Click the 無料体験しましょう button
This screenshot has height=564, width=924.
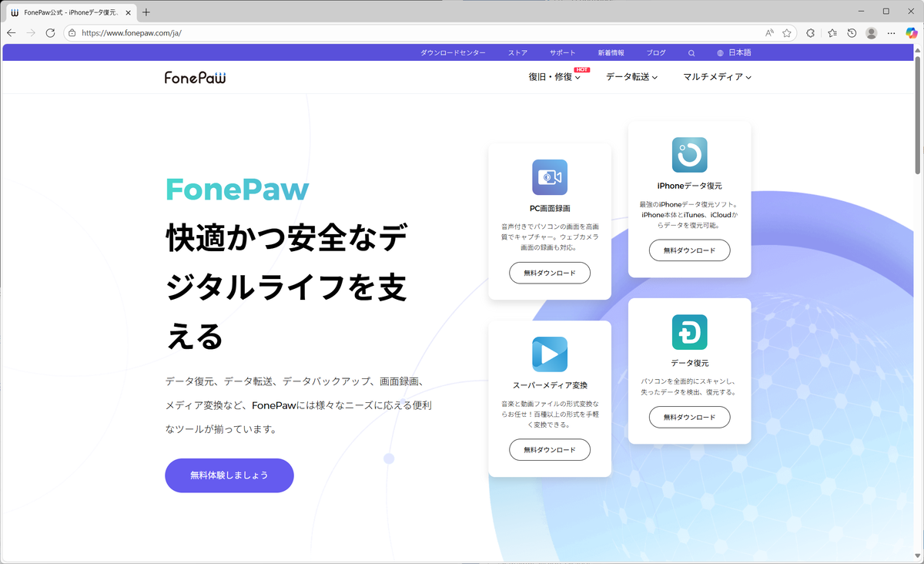pyautogui.click(x=229, y=475)
